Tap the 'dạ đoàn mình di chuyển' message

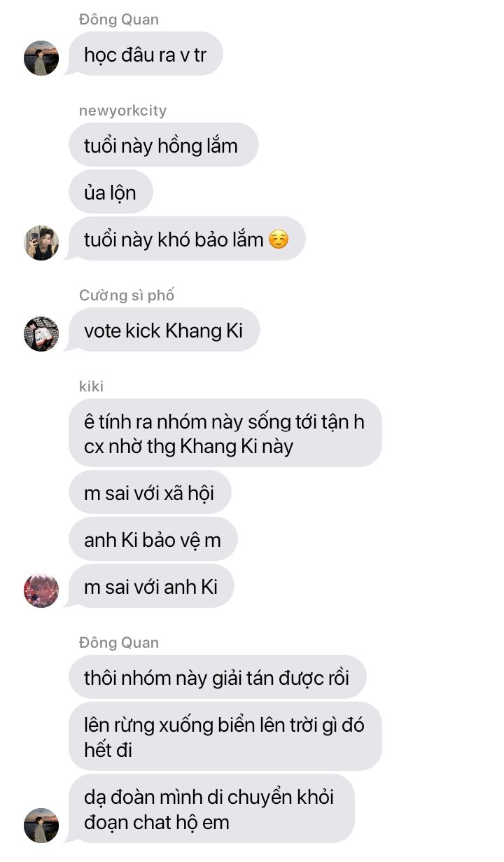[x=211, y=808]
